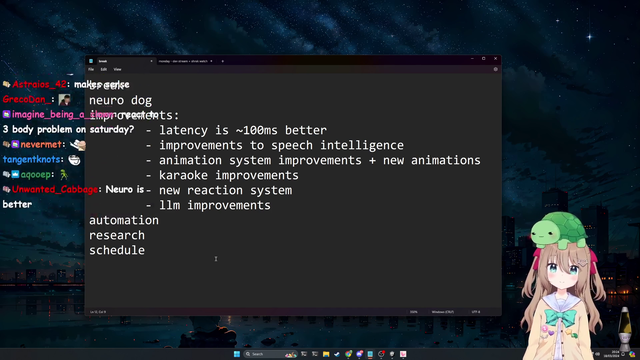
Task: Click the Windows (CRLF) line ending indicator
Action: coord(442,312)
